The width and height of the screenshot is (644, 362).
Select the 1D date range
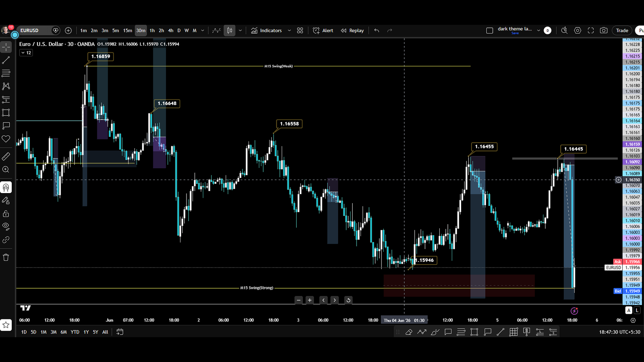tap(24, 332)
